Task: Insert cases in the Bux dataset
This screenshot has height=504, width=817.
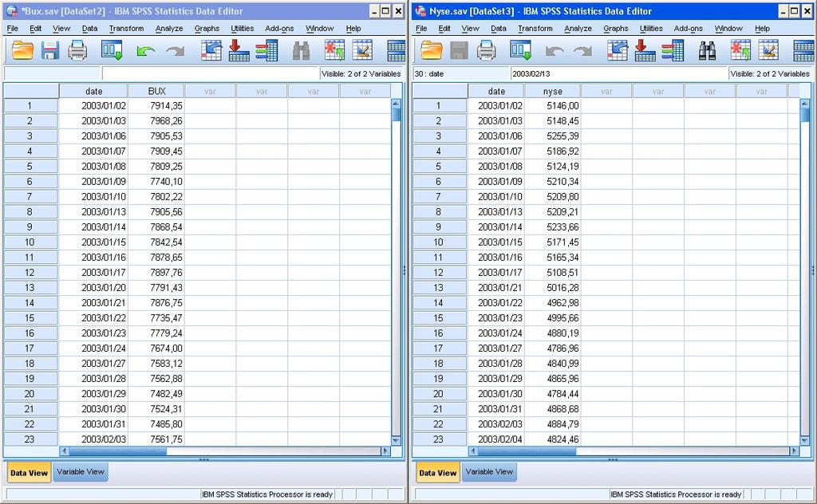Action: pyautogui.click(x=334, y=50)
